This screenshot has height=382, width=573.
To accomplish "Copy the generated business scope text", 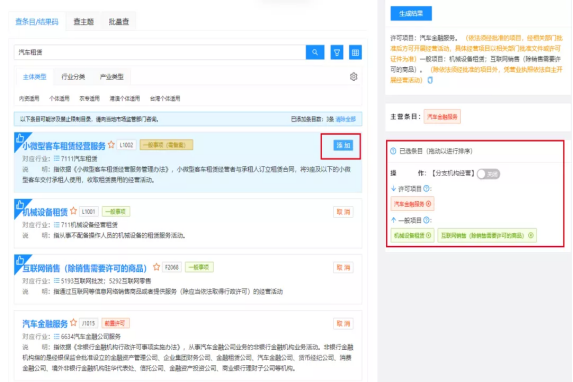I will 430,80.
